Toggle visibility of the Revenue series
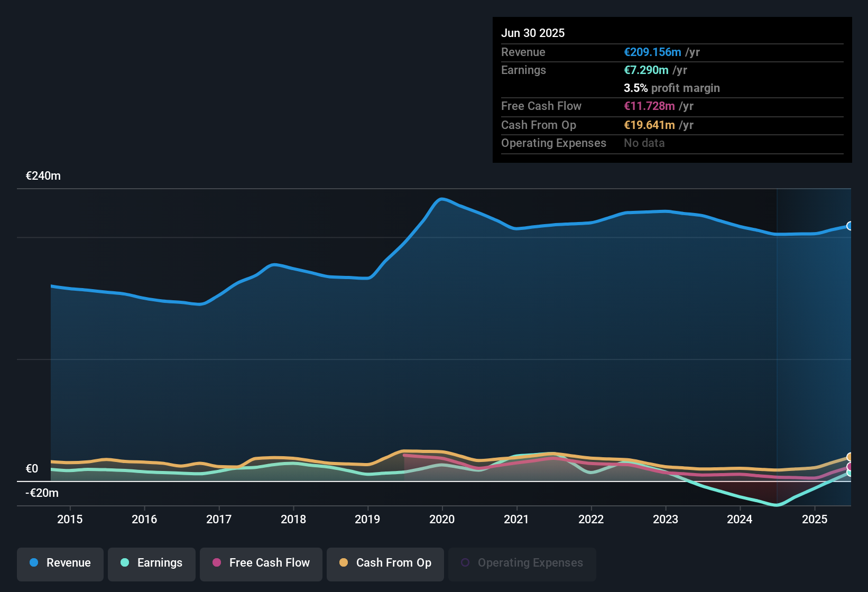The image size is (868, 592). [60, 563]
